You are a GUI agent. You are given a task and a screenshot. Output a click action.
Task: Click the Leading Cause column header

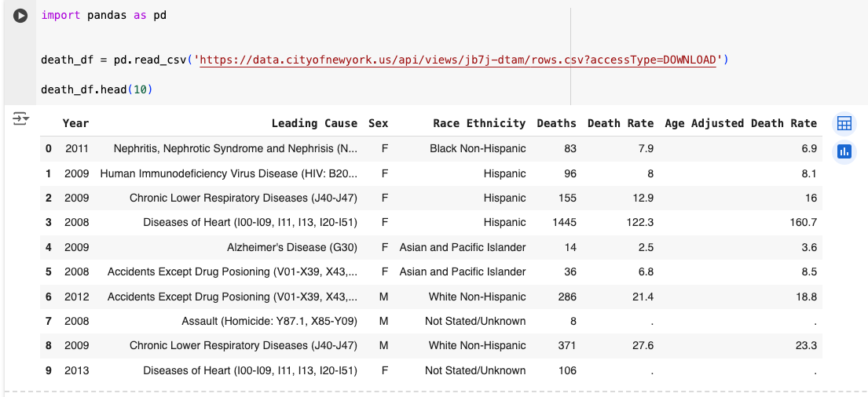pyautogui.click(x=314, y=123)
